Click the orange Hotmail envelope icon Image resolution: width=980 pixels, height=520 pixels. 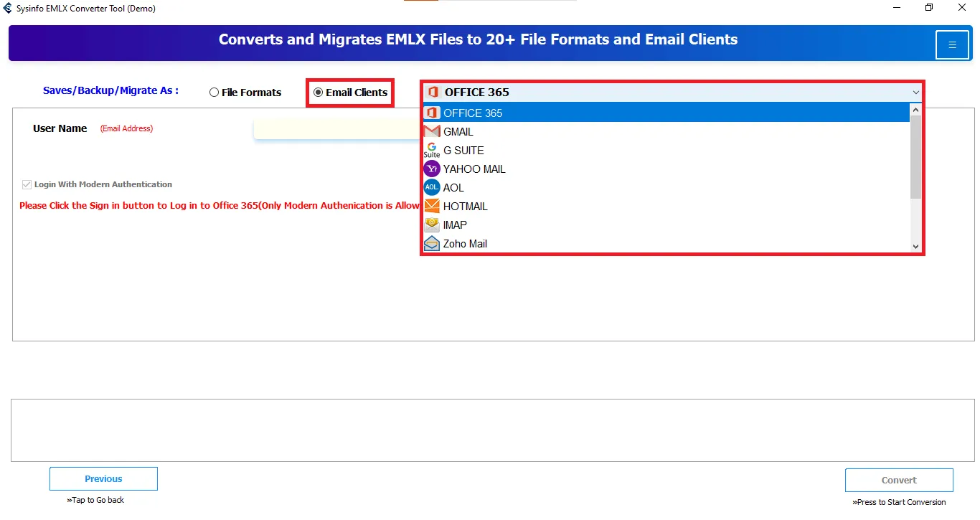(x=432, y=207)
